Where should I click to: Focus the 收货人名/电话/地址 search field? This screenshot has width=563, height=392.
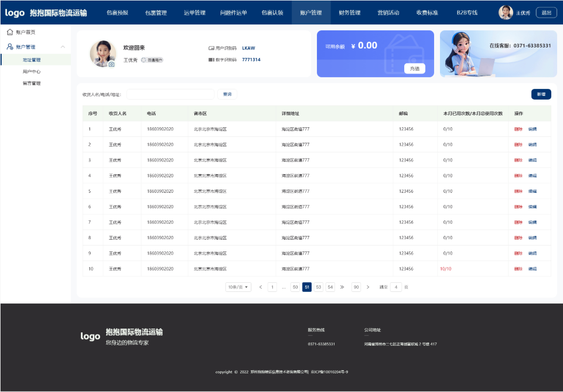click(x=170, y=94)
